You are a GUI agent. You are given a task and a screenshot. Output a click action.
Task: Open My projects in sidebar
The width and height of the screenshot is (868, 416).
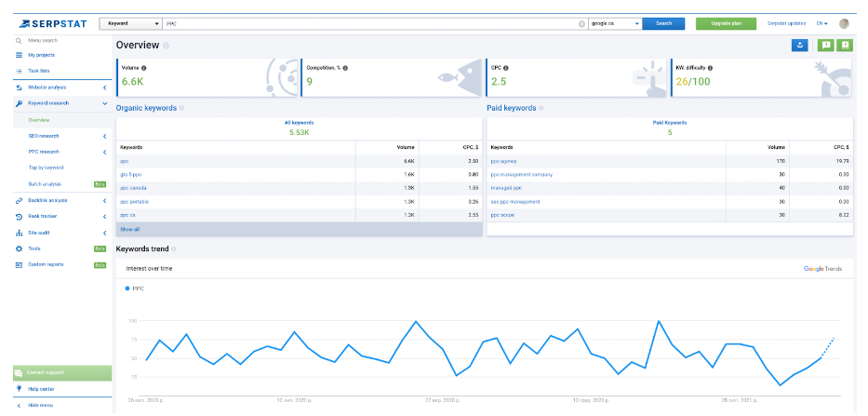42,55
